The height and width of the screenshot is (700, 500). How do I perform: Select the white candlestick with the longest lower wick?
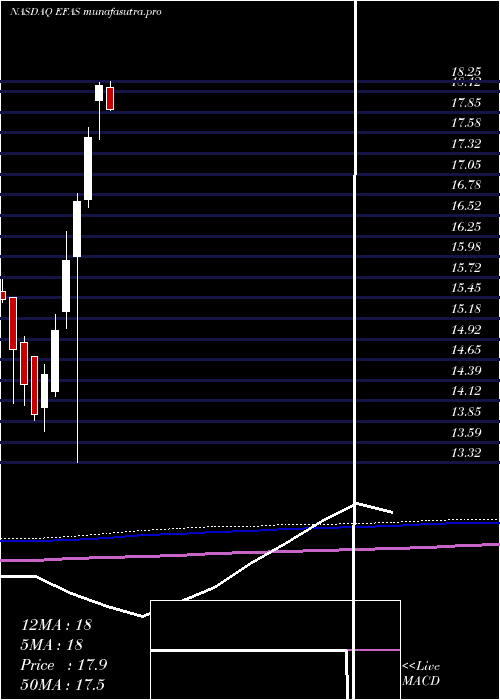(77, 229)
